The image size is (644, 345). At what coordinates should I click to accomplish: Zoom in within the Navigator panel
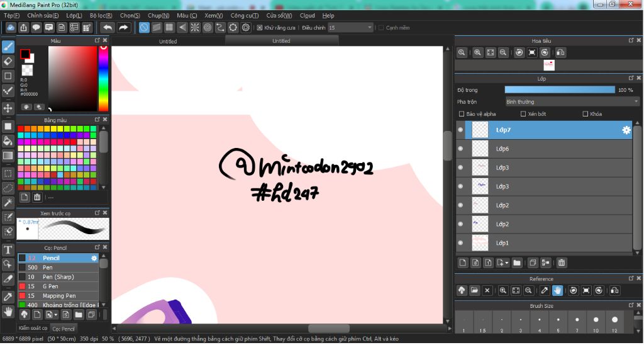(x=477, y=53)
